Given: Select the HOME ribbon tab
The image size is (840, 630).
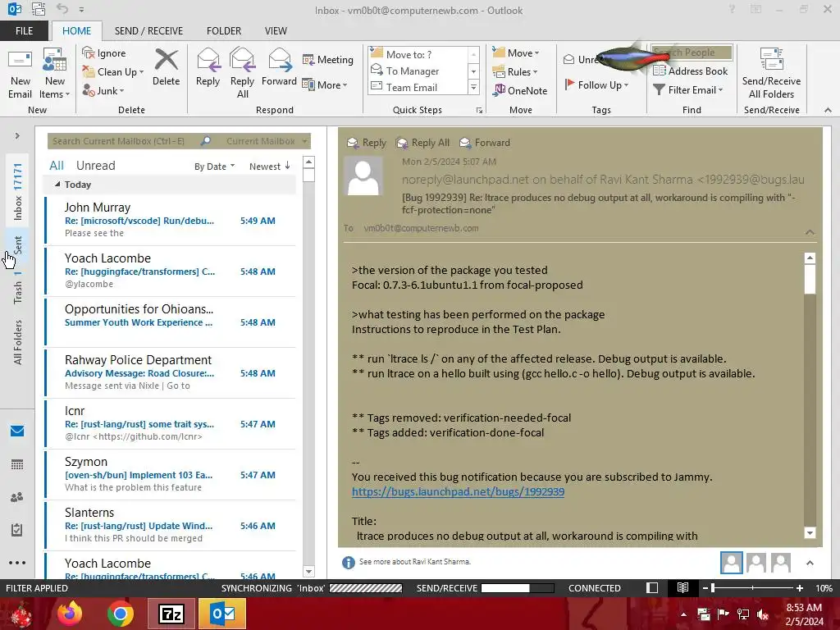Looking at the screenshot, I should [x=76, y=31].
